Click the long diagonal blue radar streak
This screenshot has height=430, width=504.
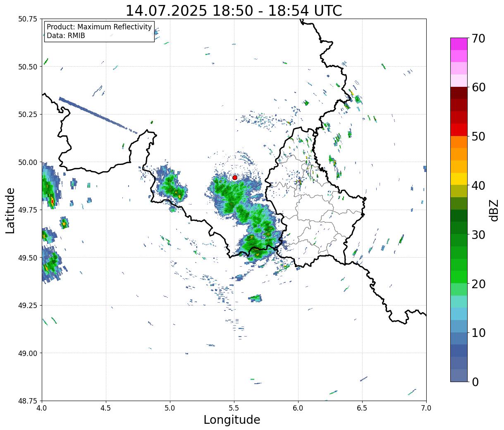(x=98, y=115)
